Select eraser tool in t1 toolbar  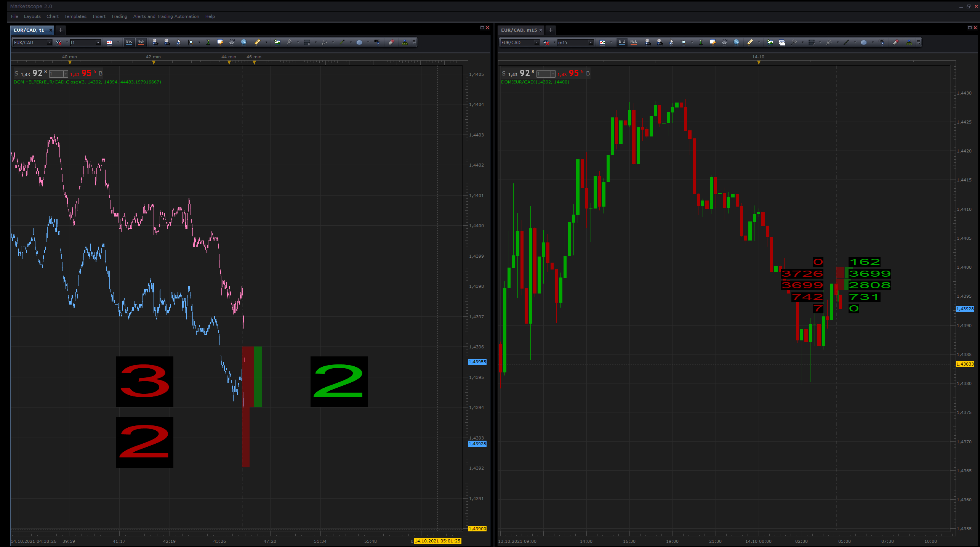click(x=391, y=42)
